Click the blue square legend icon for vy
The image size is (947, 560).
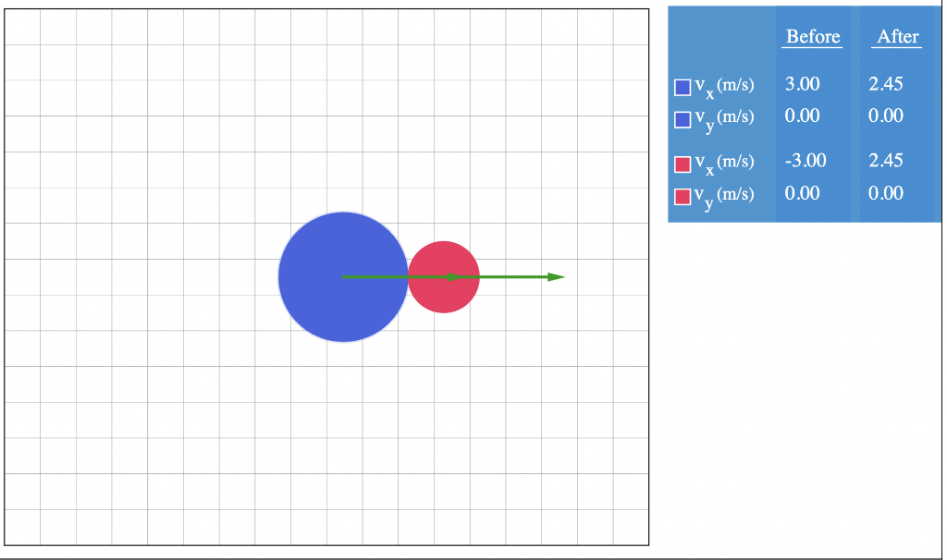coord(682,118)
